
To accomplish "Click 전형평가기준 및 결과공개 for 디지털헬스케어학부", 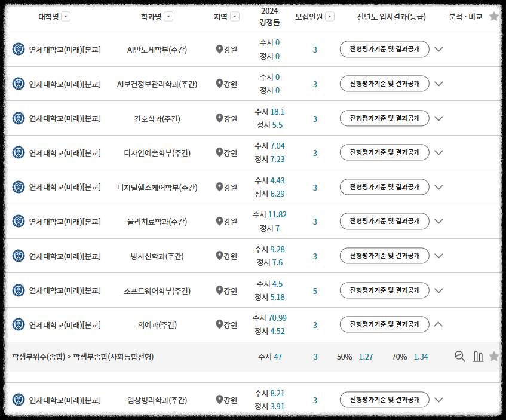I will 385,187.
